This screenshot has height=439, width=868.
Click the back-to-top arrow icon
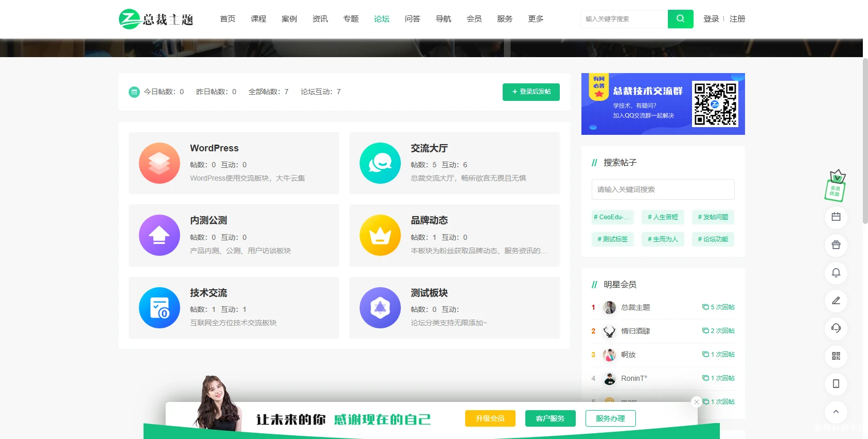click(x=836, y=412)
